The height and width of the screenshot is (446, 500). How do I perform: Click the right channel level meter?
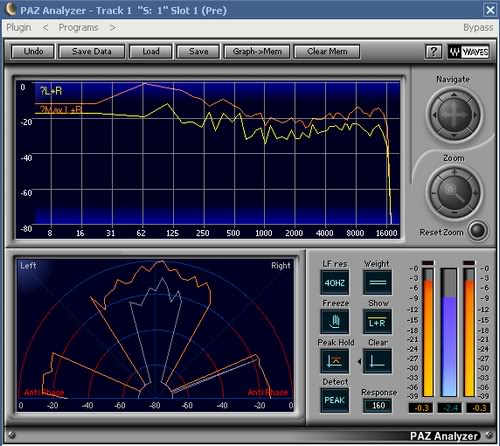click(x=469, y=332)
